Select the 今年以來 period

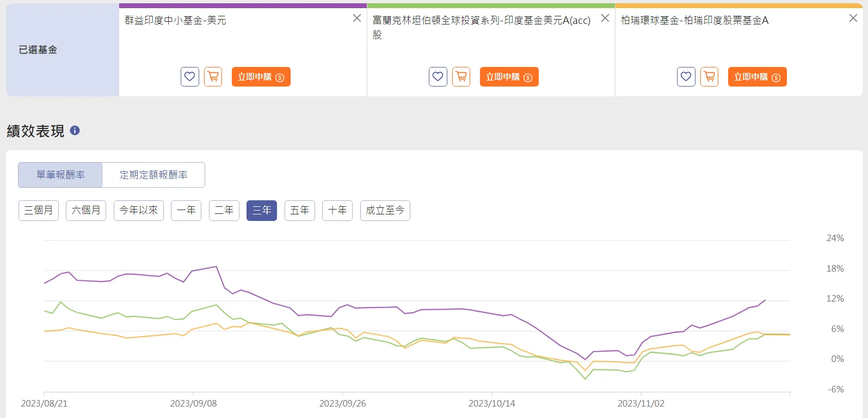pos(139,211)
